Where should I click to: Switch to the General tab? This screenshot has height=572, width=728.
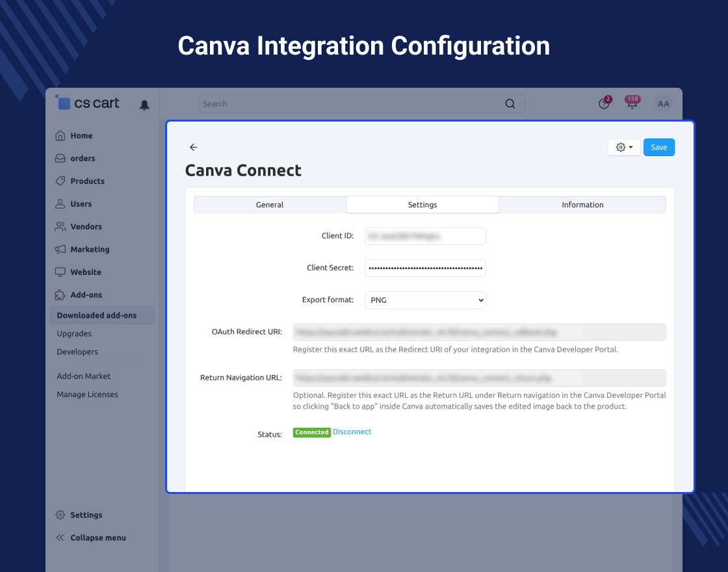pos(270,205)
